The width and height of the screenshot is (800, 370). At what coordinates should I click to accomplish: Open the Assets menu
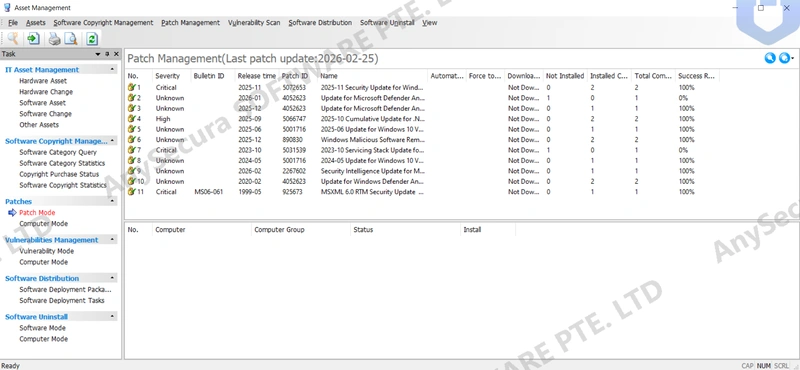click(36, 22)
